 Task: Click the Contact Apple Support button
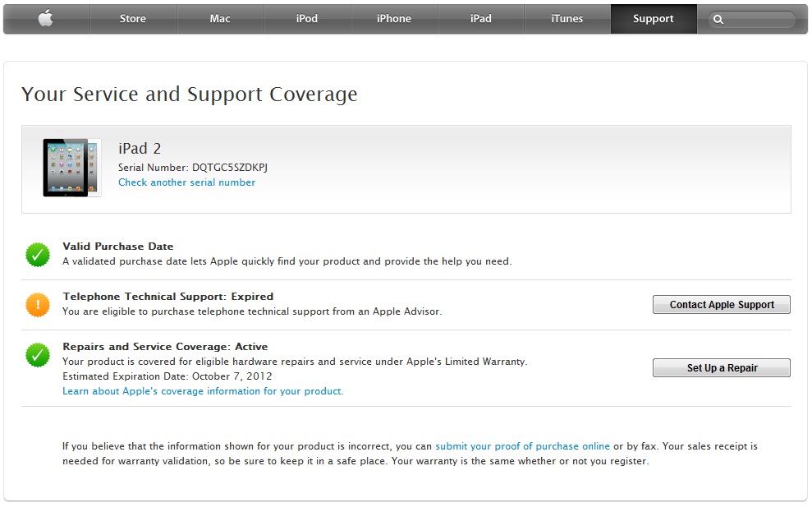click(722, 305)
